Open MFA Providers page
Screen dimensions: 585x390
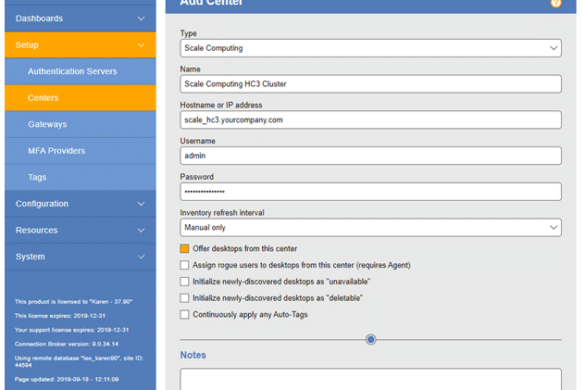click(x=80, y=151)
